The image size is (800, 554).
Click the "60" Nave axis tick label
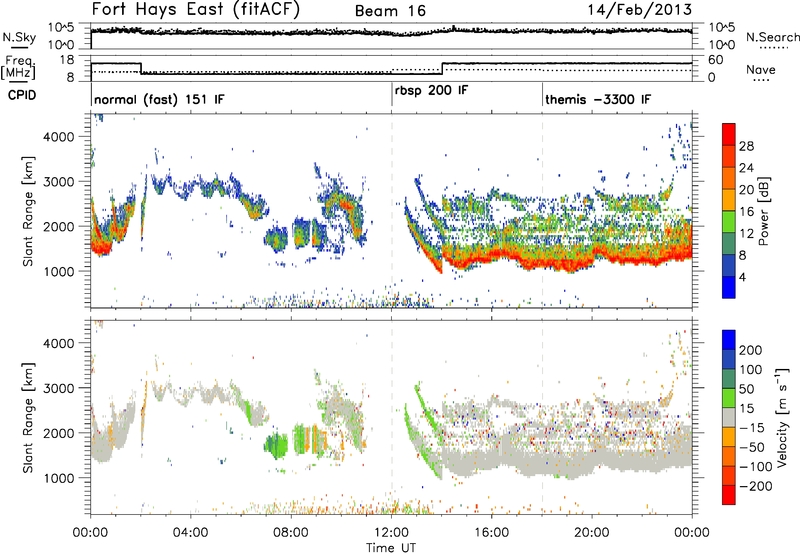pos(716,60)
